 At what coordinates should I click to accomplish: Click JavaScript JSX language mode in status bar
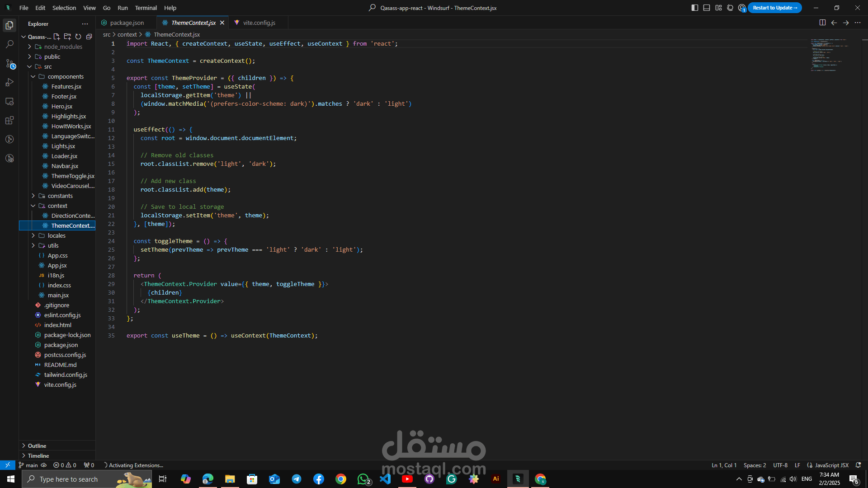[x=831, y=465]
